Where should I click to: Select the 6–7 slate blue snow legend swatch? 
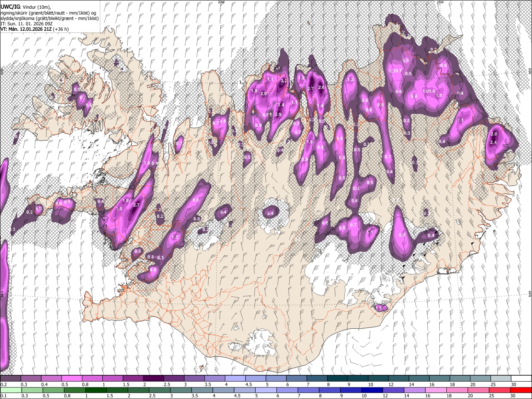click(x=296, y=378)
